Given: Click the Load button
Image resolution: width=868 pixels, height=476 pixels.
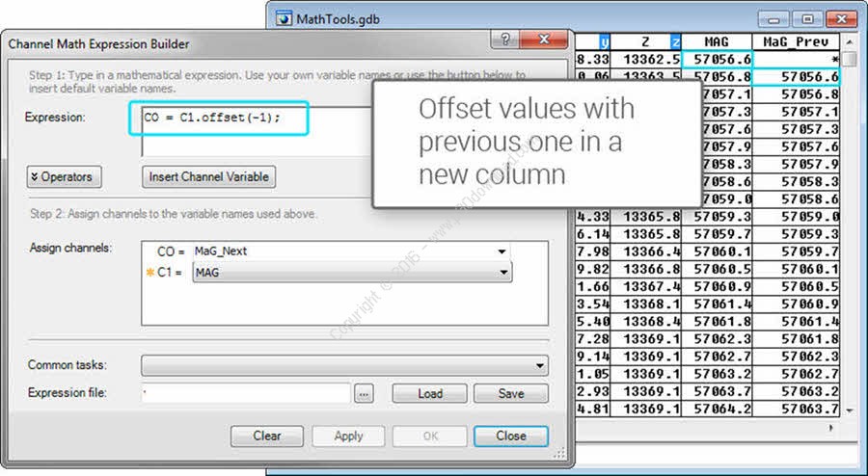Looking at the screenshot, I should [429, 394].
